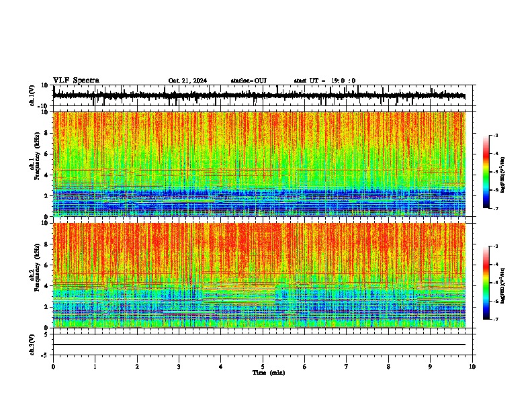
Task: Click the ch.2 spectrogram plot
Action: (x=259, y=275)
